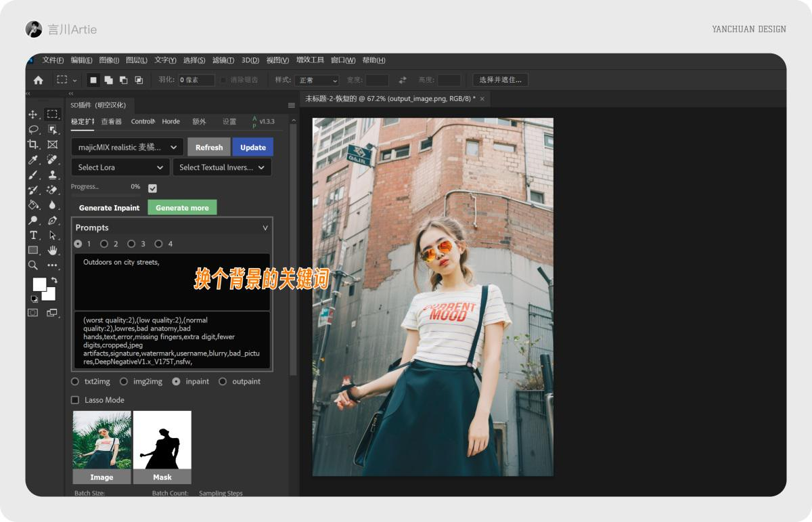
Task: Enable Lasso Mode
Action: click(75, 399)
